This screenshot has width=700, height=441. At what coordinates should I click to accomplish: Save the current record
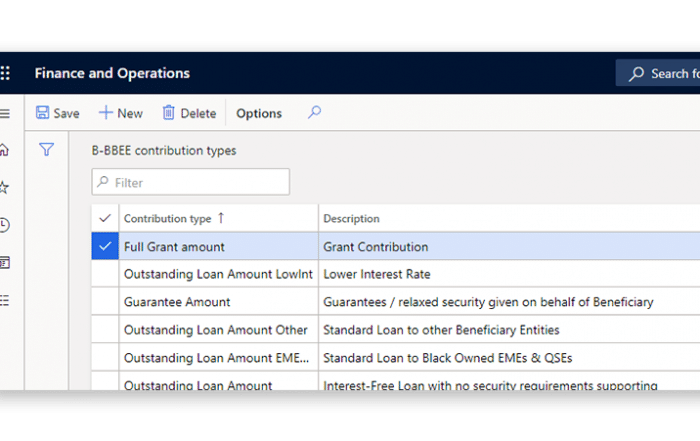click(57, 113)
